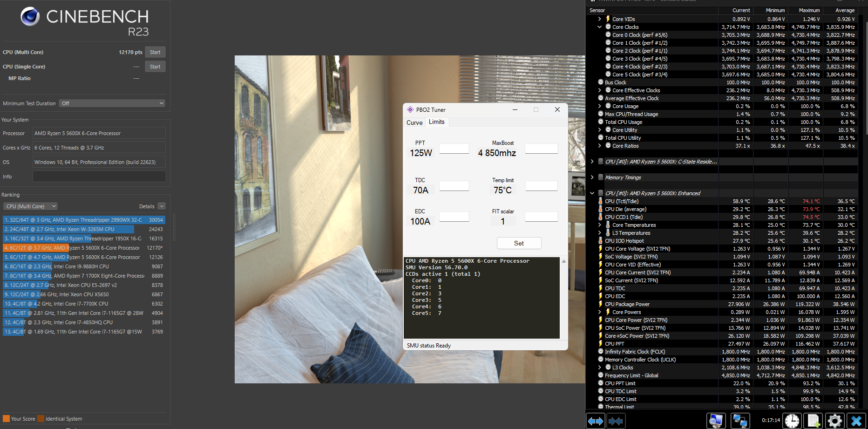Select the Ryzen 7 1700X ranking row

click(x=84, y=276)
